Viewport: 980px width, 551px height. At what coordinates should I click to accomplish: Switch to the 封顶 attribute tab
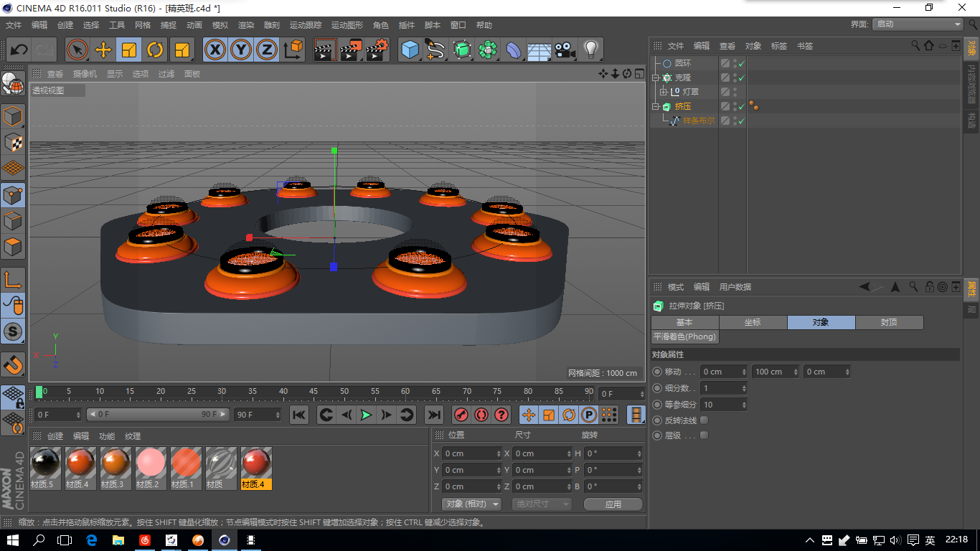pyautogui.click(x=889, y=322)
